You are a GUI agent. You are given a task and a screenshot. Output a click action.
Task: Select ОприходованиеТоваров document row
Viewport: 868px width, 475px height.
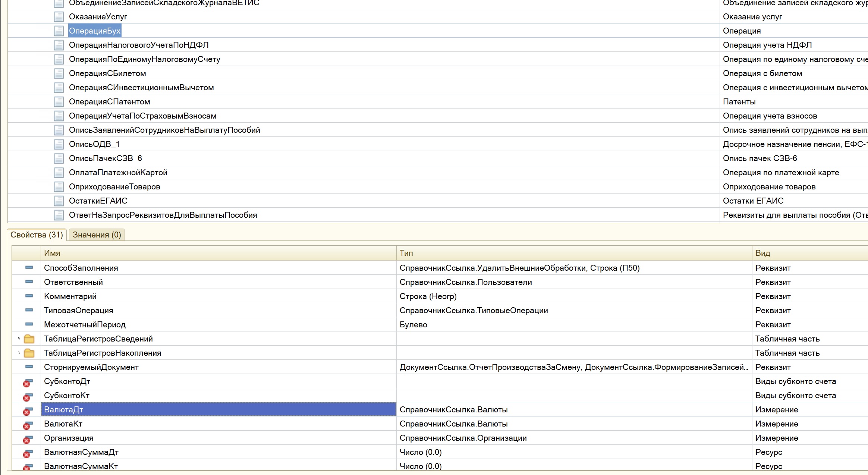(x=114, y=187)
